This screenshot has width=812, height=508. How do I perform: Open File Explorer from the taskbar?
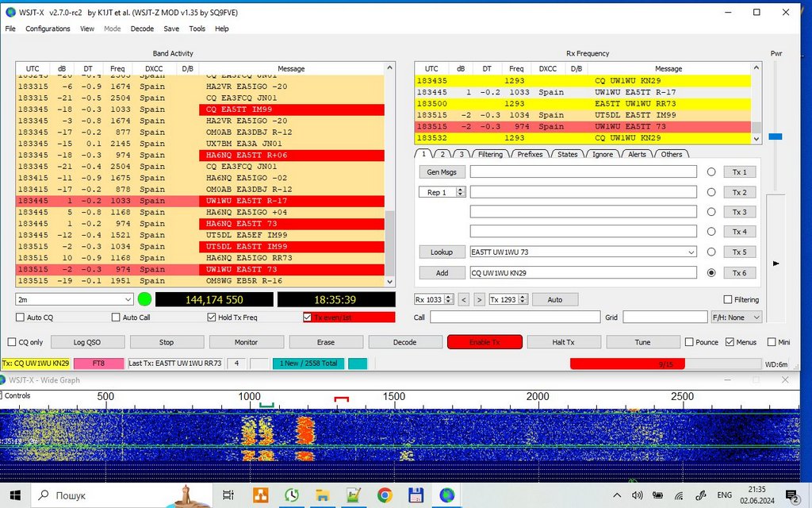[x=323, y=495]
